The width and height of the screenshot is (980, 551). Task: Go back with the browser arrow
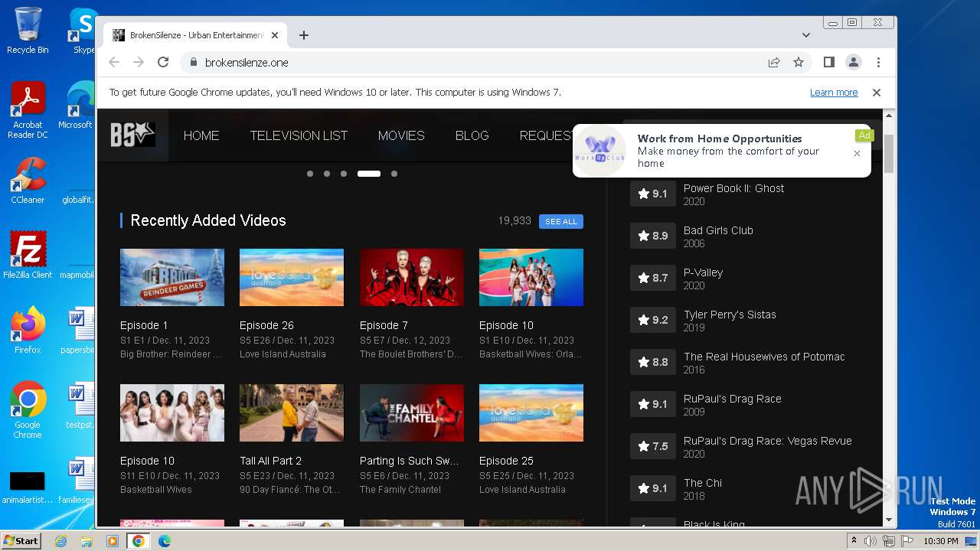coord(114,62)
